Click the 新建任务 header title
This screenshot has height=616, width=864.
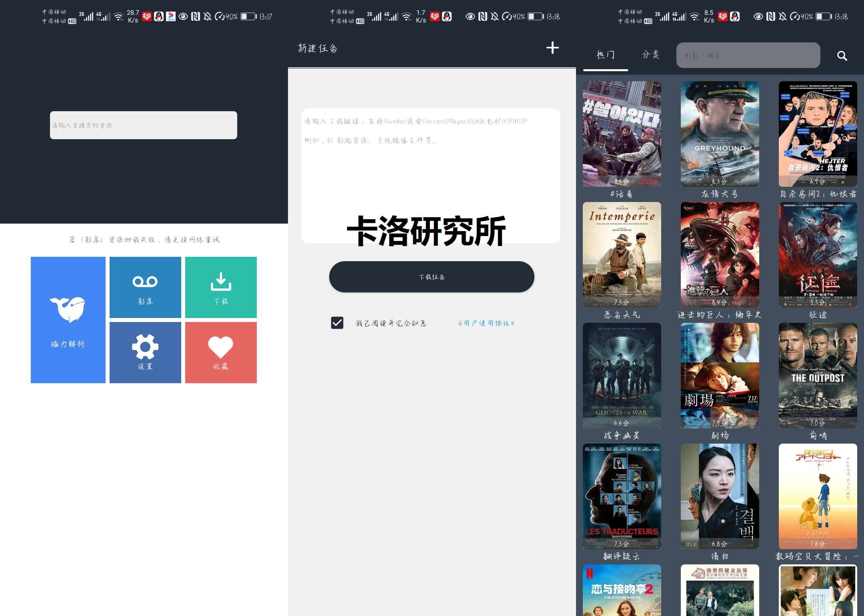[x=318, y=48]
